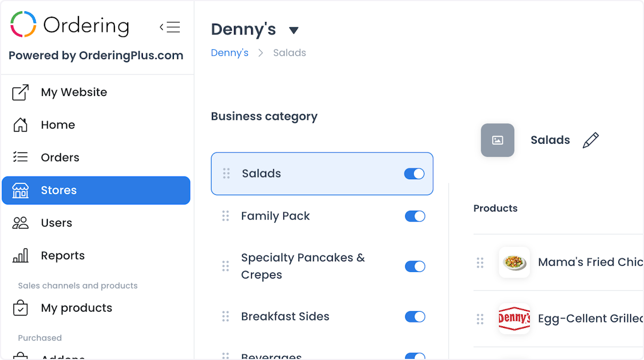Open Egg-Cellent Grilled product row
The width and height of the screenshot is (644, 360).
pyautogui.click(x=559, y=319)
